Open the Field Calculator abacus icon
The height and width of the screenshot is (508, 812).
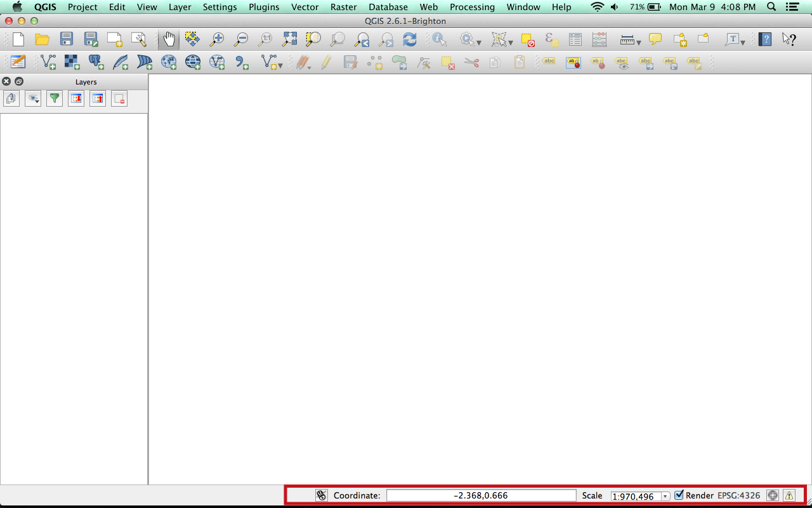coord(599,39)
